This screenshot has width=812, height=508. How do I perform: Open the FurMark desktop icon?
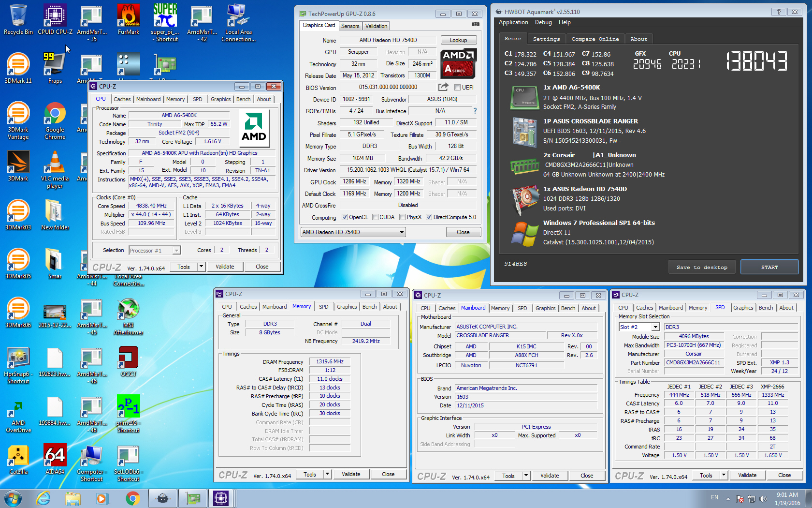tap(129, 19)
